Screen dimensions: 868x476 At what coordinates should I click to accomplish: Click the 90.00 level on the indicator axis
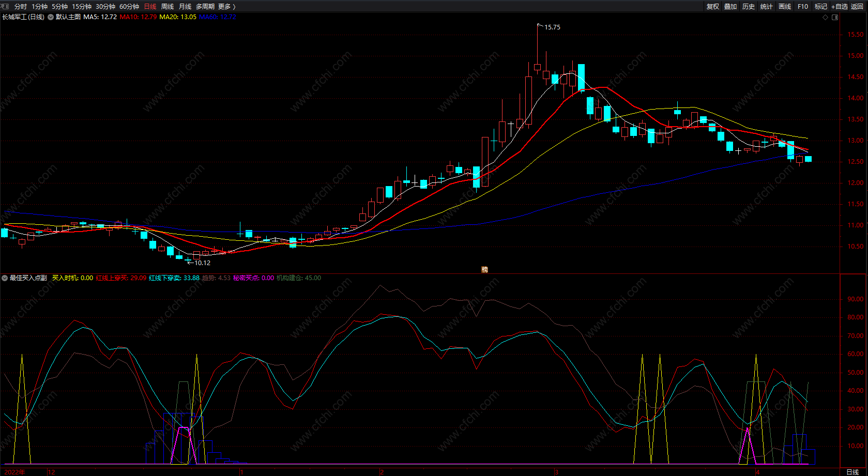pos(855,299)
